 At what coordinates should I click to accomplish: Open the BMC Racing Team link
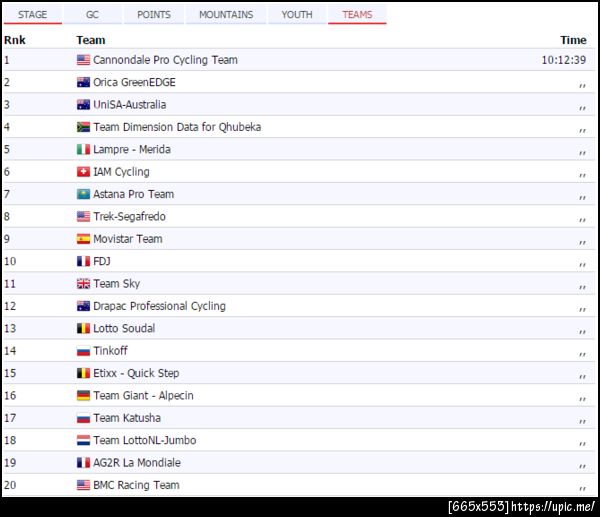136,485
